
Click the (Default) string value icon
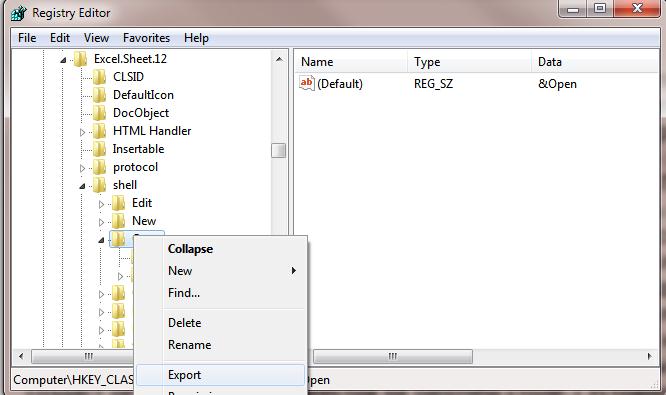[307, 83]
